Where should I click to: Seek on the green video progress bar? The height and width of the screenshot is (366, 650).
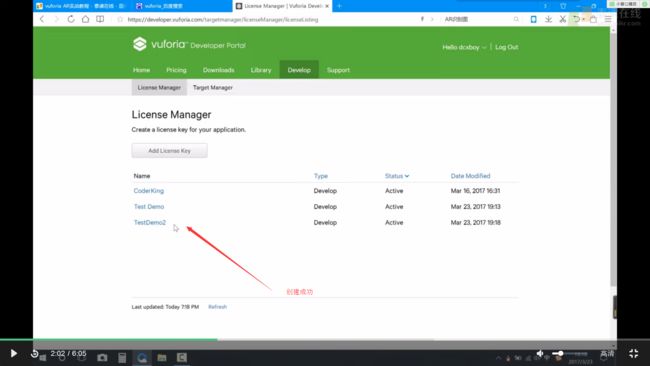[109, 339]
